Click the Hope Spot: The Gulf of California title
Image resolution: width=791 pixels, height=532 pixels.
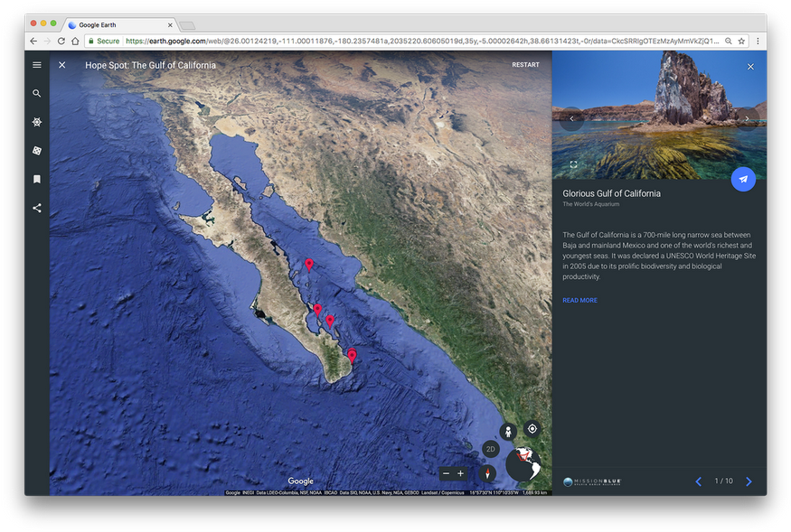[x=150, y=65]
